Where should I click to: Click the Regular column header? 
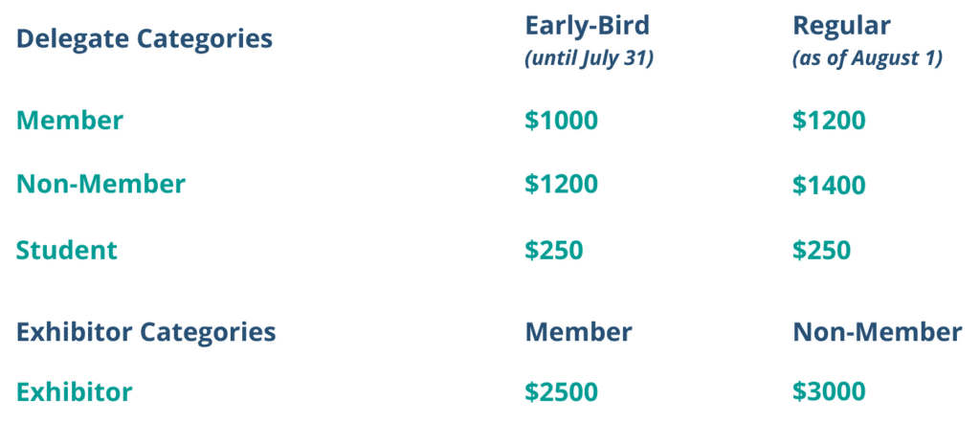click(x=842, y=24)
